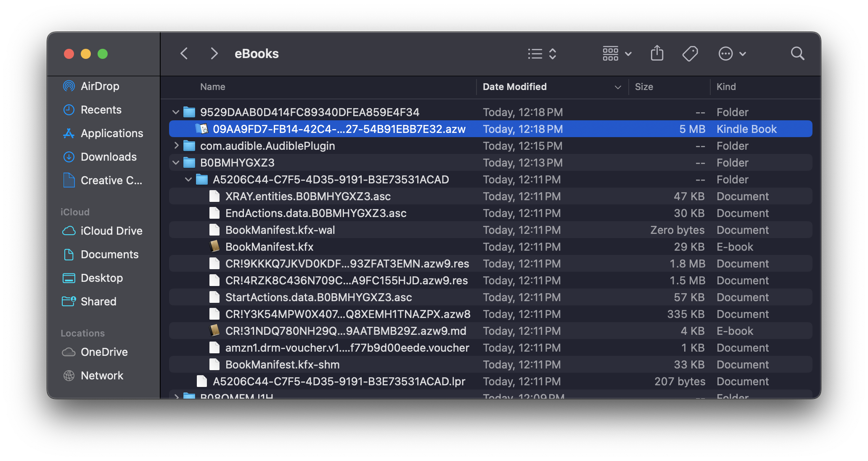Open the Search magnifier icon
868x461 pixels.
tap(797, 53)
